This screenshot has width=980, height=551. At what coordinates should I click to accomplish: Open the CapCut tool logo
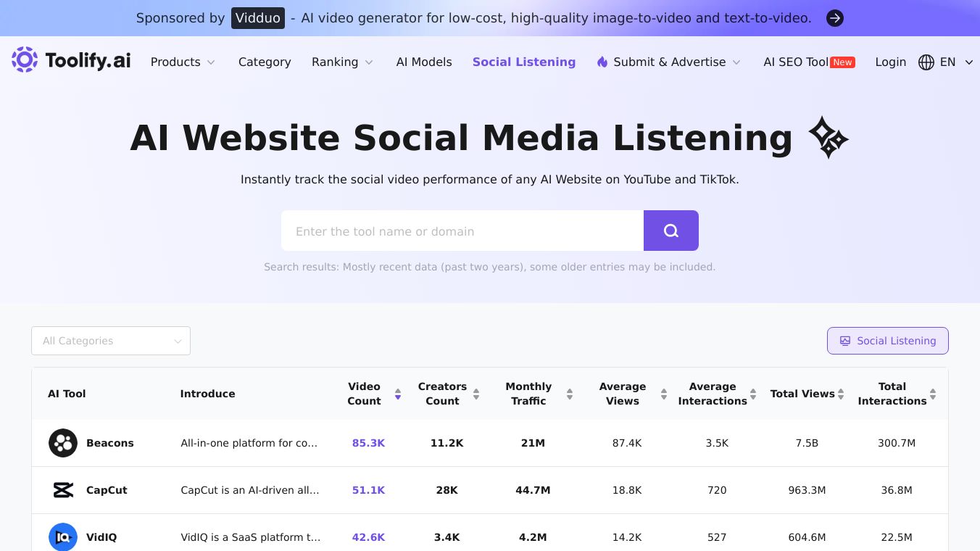click(x=63, y=490)
